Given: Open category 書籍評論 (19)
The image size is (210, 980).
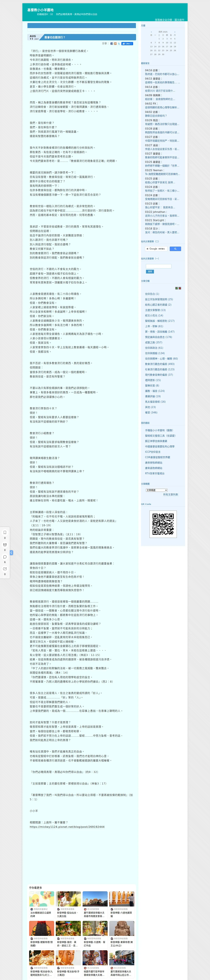Looking at the screenshot, I should coord(153,396).
